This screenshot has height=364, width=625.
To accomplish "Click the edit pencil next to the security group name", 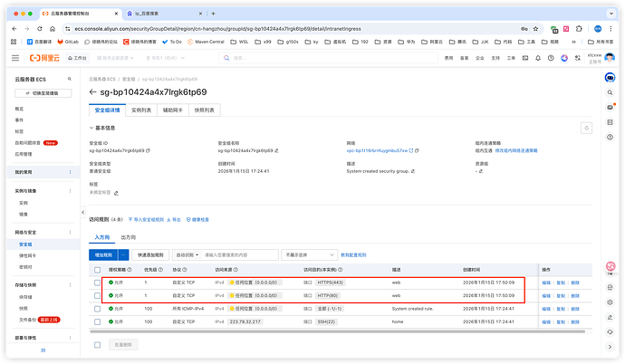I will click(278, 151).
